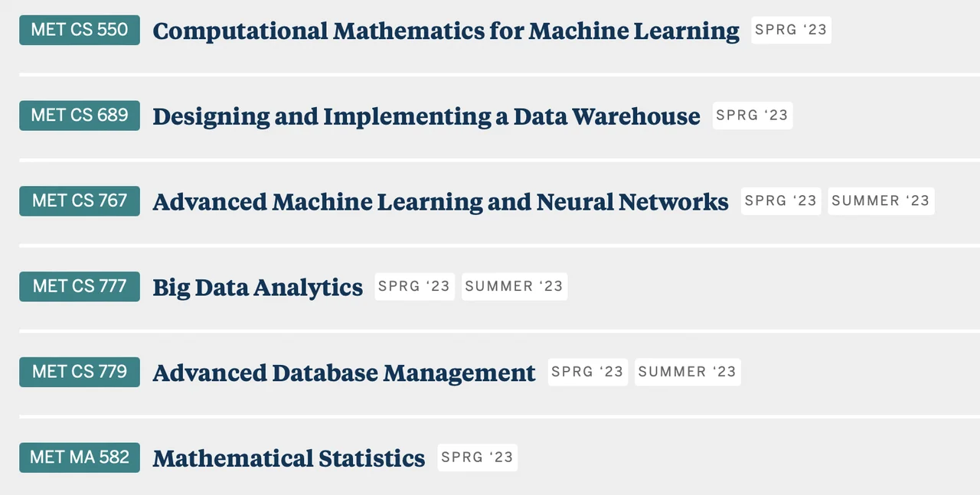This screenshot has width=980, height=495.
Task: Select SPRG '23 tag beside Computational Mathematics
Action: pos(791,30)
